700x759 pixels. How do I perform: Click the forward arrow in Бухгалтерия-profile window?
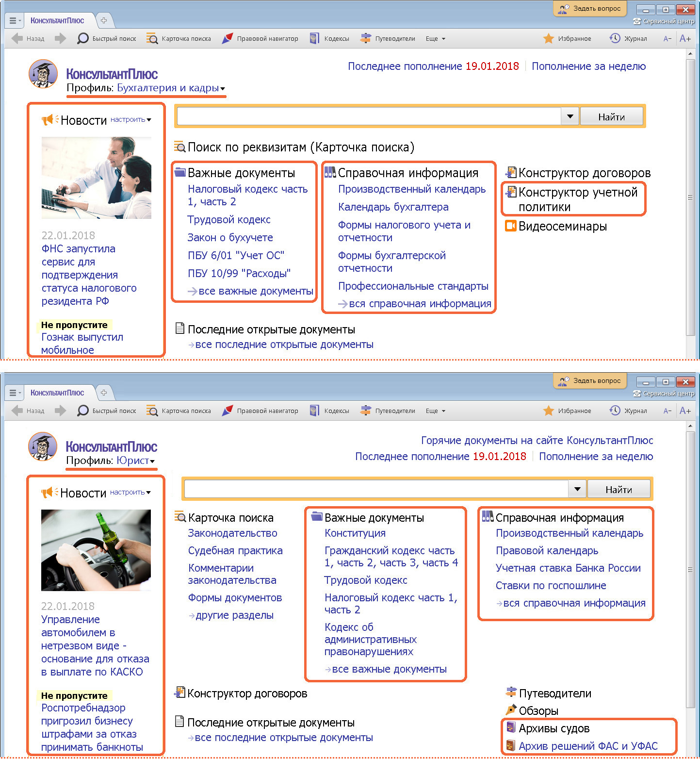(60, 39)
